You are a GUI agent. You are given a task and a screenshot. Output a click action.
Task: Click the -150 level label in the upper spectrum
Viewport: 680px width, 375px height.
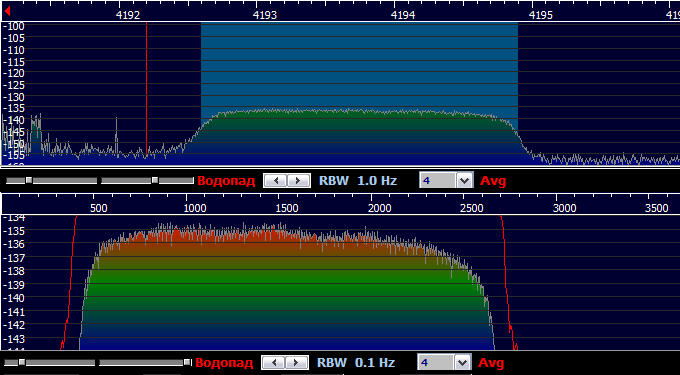[x=13, y=143]
